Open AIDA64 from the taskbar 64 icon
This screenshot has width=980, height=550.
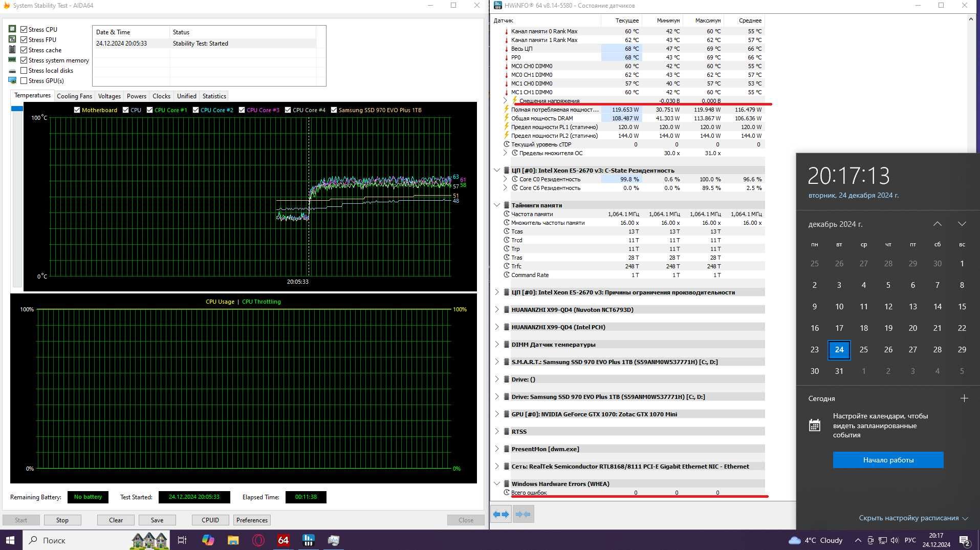(283, 540)
